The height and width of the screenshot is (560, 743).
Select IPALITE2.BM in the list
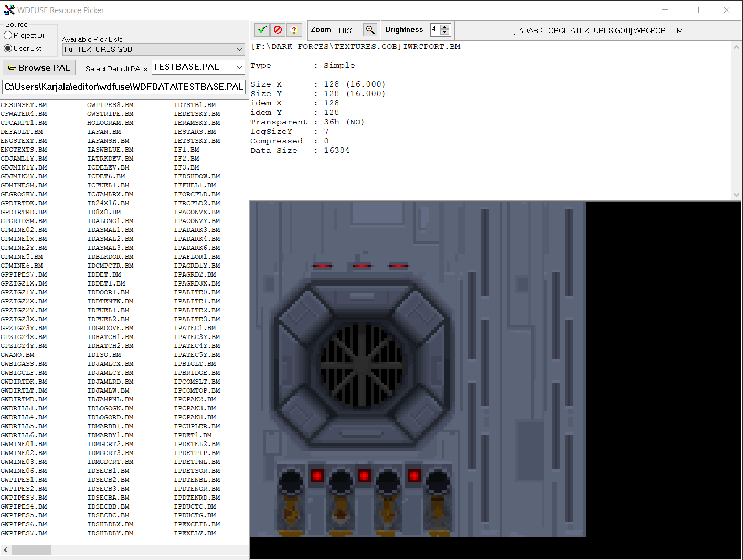click(x=197, y=310)
